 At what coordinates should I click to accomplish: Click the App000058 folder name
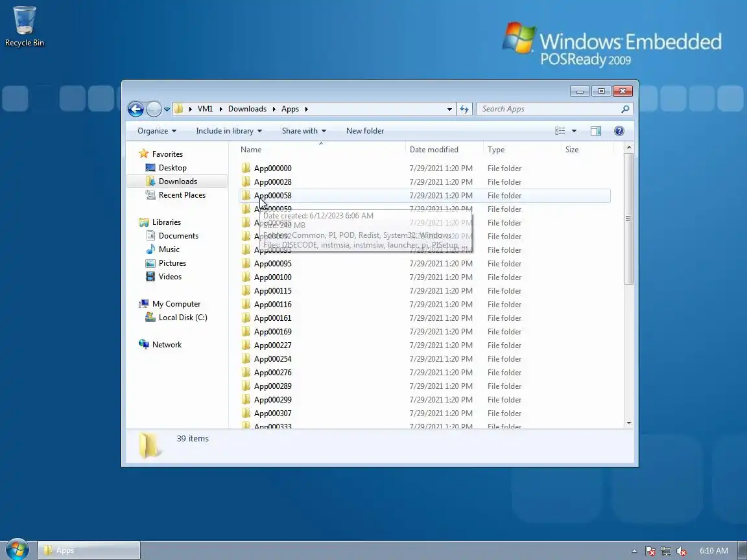[x=272, y=196]
